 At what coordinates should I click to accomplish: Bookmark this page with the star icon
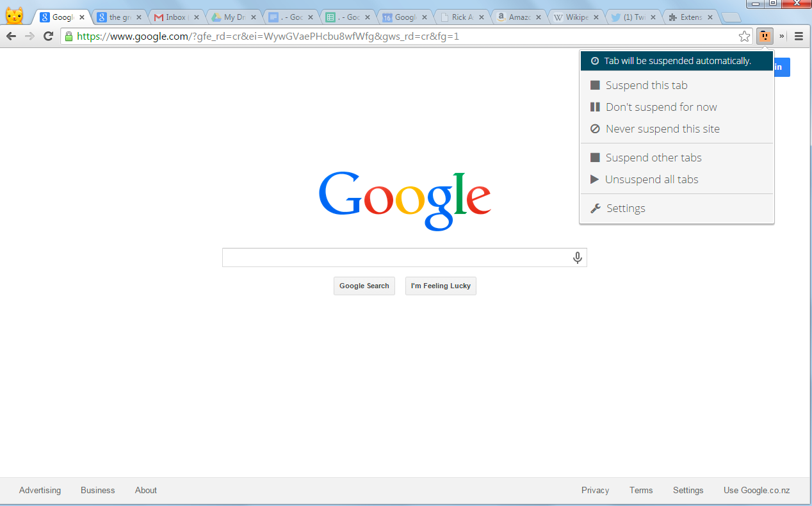744,37
